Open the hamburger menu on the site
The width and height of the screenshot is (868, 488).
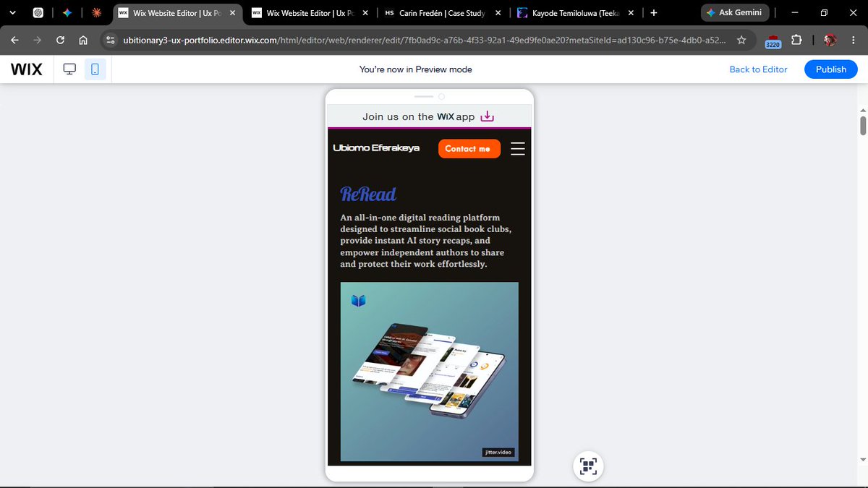tap(517, 148)
